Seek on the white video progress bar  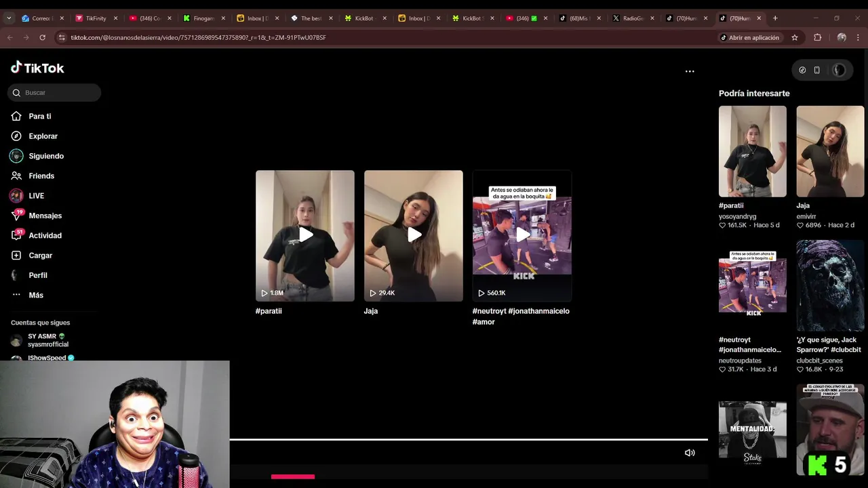(x=469, y=440)
